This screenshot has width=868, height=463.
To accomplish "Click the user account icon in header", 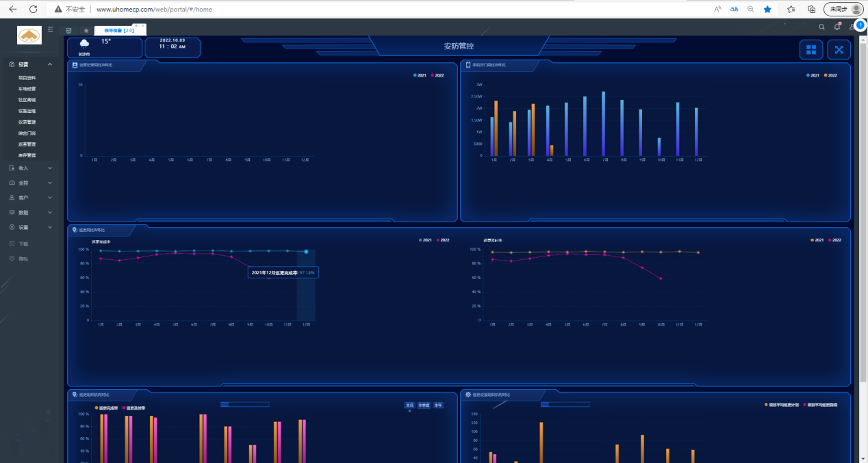I will (852, 27).
